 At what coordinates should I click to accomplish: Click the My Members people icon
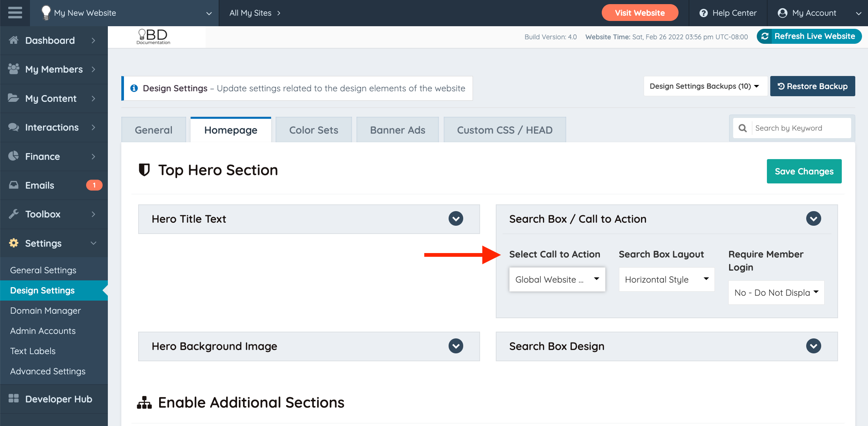pyautogui.click(x=13, y=69)
